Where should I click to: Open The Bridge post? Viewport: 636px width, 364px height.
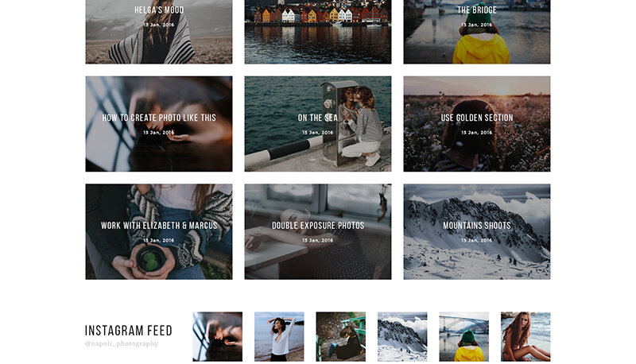pyautogui.click(x=476, y=32)
